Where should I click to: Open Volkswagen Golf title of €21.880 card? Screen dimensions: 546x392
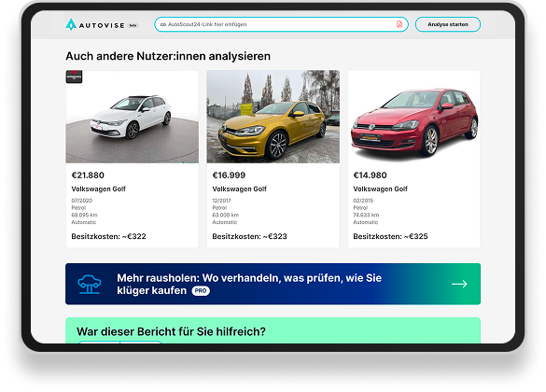click(x=99, y=189)
